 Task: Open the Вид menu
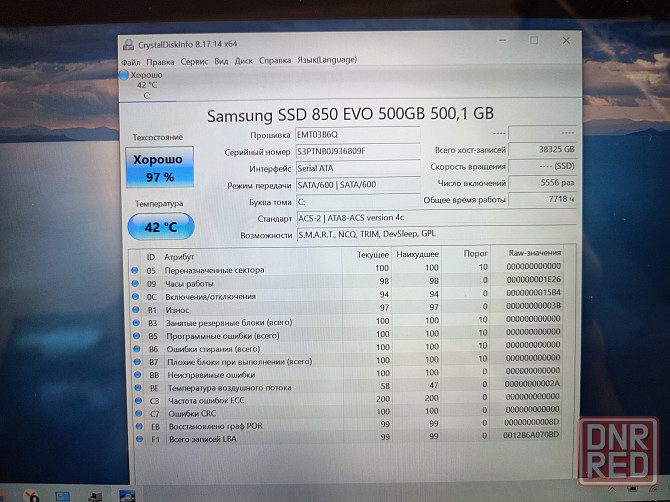click(x=221, y=61)
